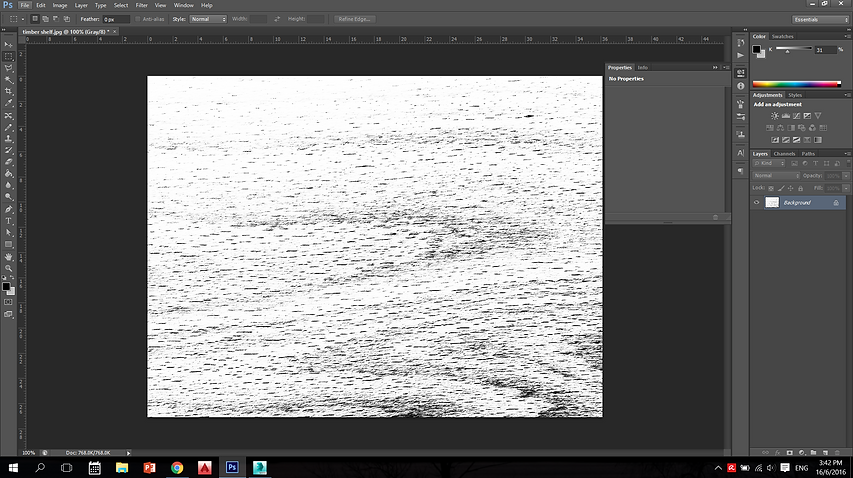Select the Magic Wand tool
This screenshot has height=478, width=853.
9,80
